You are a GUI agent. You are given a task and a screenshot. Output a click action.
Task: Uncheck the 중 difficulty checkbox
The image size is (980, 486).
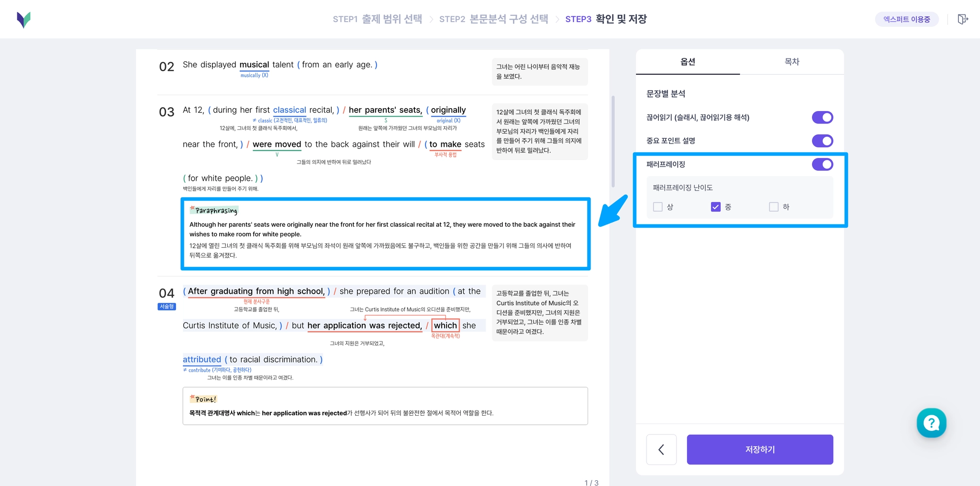(716, 207)
